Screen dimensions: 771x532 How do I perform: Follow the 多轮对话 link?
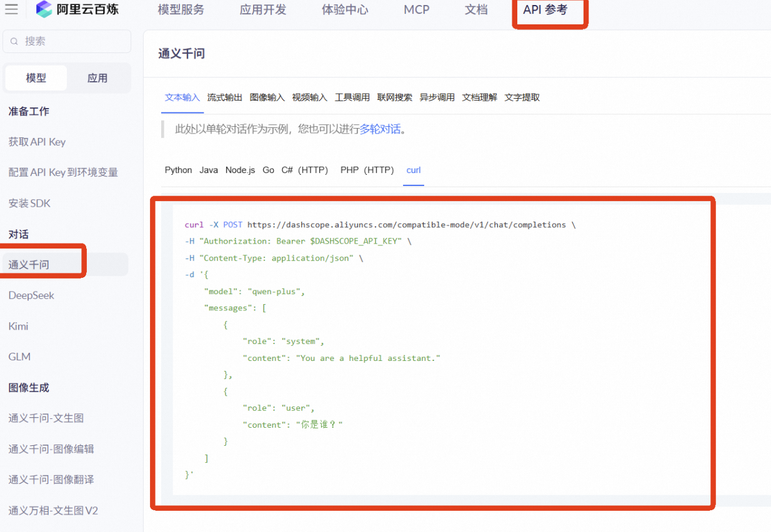(380, 129)
